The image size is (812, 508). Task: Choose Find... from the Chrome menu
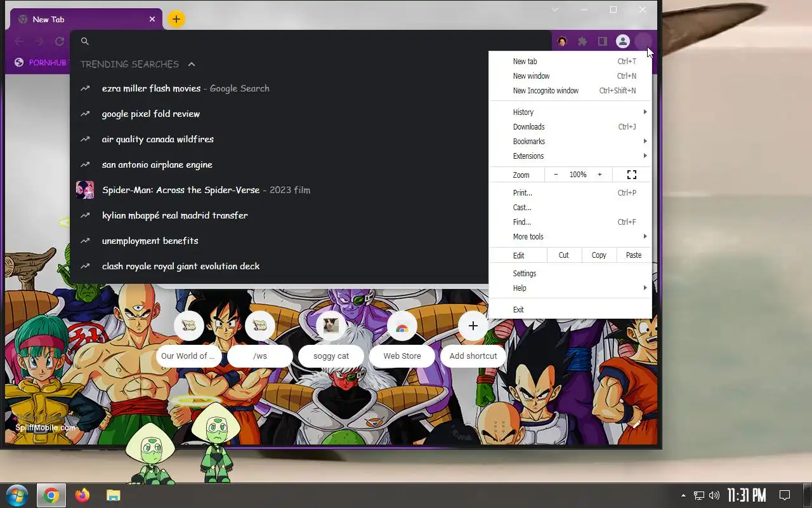[570, 222]
